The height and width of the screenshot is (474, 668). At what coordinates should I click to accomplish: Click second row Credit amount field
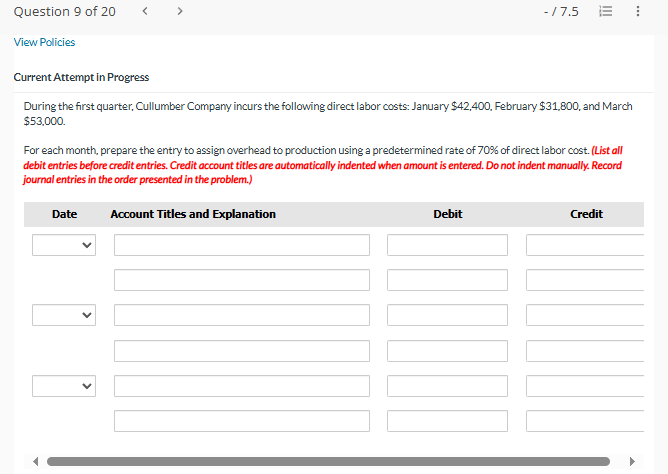click(x=585, y=280)
